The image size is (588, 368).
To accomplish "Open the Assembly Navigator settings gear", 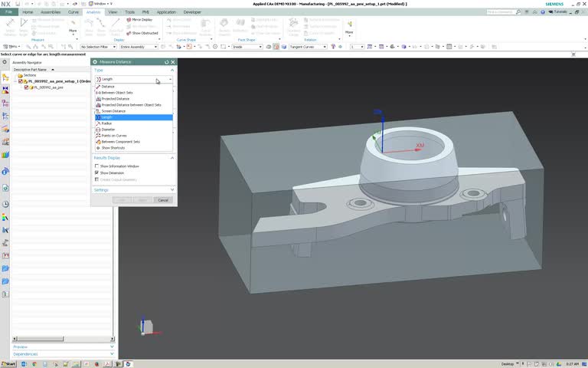I will tap(5, 62).
